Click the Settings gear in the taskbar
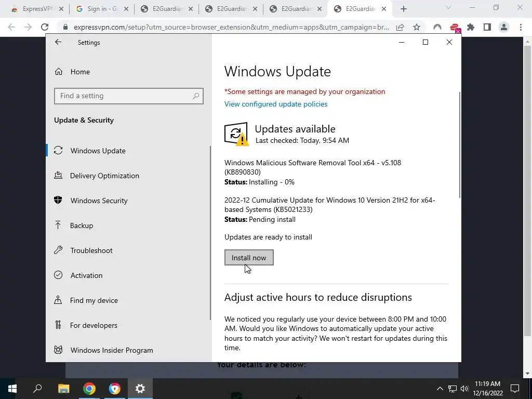The height and width of the screenshot is (399, 532). (x=140, y=389)
